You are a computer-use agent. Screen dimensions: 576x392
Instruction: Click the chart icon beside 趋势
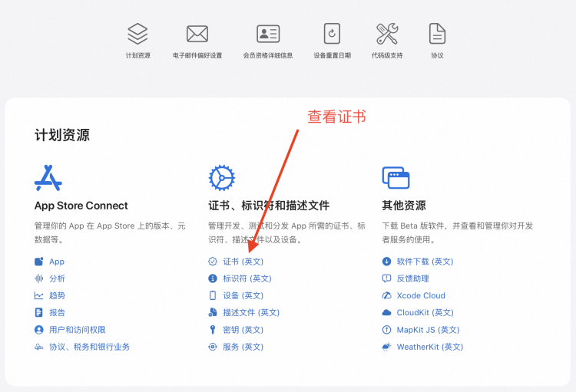(x=39, y=295)
